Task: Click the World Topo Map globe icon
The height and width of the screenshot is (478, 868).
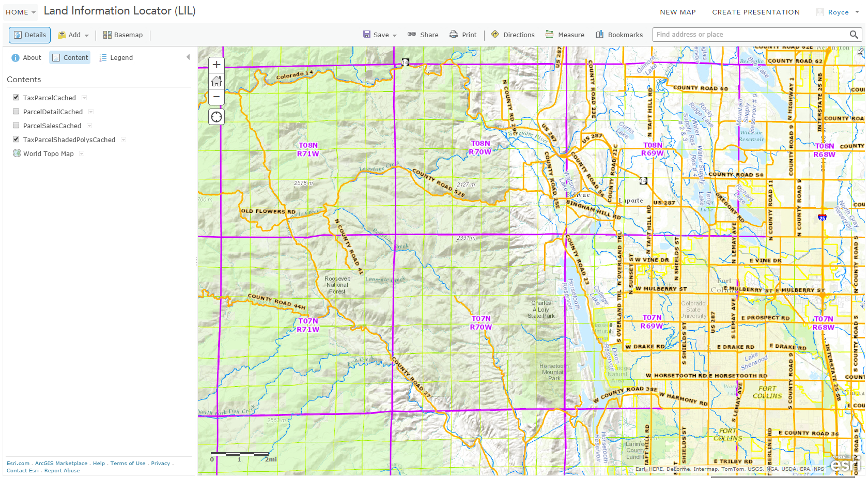Action: (x=17, y=153)
